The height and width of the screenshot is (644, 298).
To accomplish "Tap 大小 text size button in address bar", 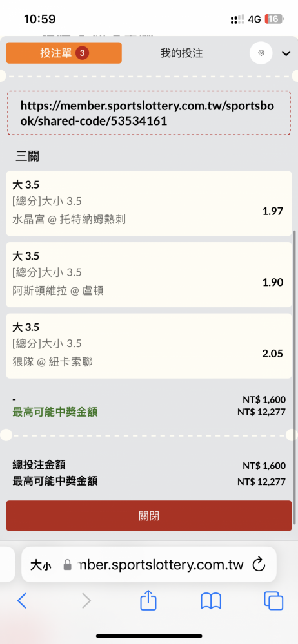I will tap(41, 565).
